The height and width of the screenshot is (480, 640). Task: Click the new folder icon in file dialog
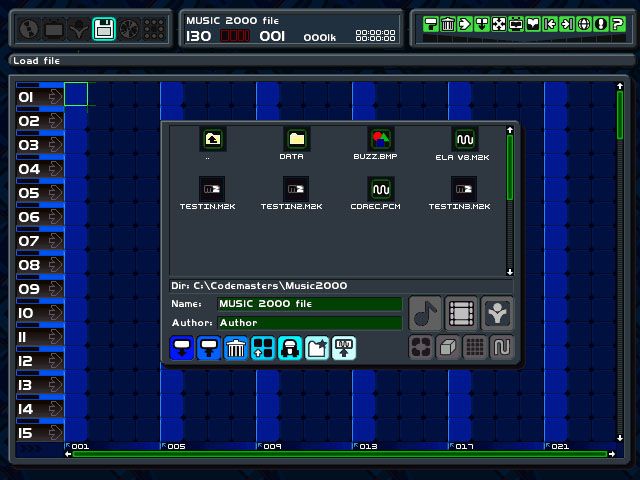click(317, 348)
